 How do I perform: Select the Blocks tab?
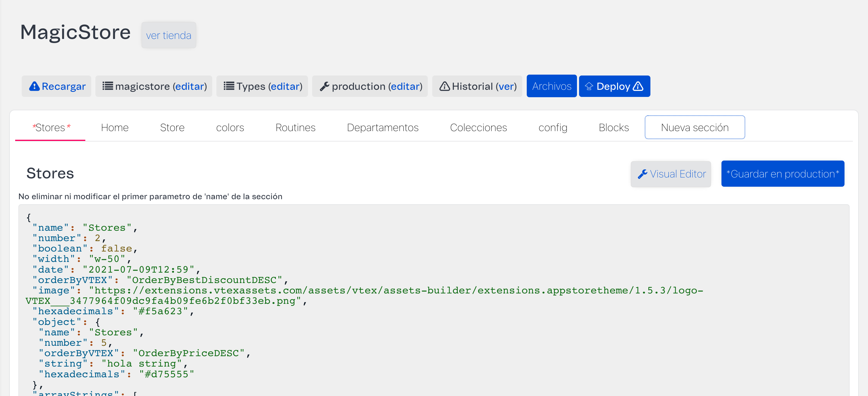coord(613,128)
